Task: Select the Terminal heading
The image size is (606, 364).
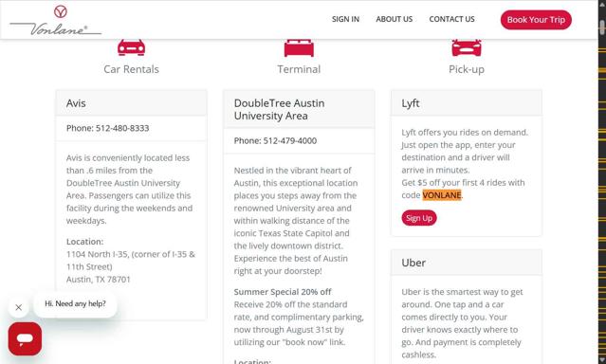Action: pyautogui.click(x=299, y=69)
